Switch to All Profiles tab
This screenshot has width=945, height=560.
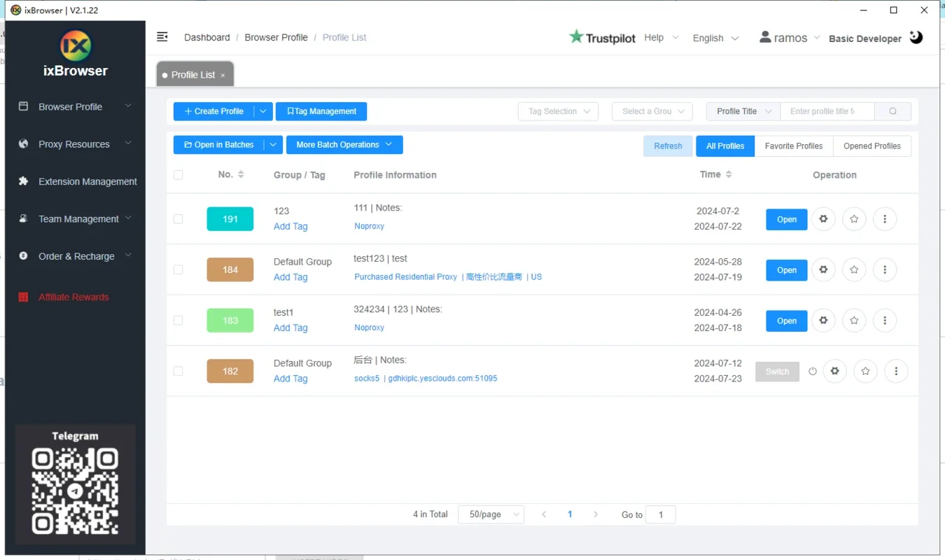pos(725,146)
